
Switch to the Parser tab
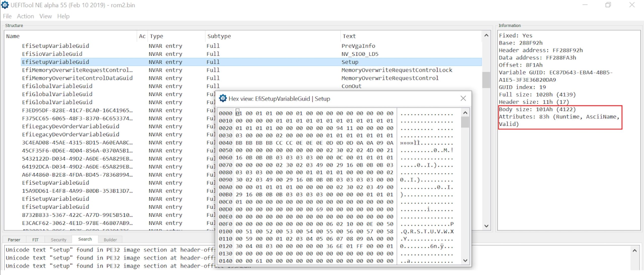[x=14, y=240]
